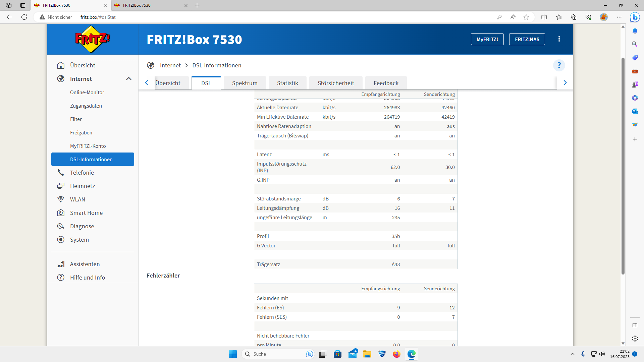
Task: Open the three-dot options menu
Action: click(559, 39)
